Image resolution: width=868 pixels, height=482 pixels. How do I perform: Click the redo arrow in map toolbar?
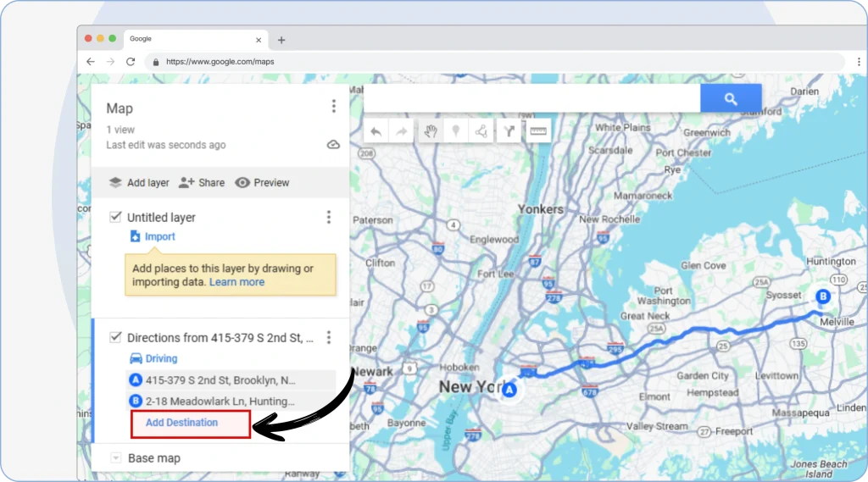(401, 131)
